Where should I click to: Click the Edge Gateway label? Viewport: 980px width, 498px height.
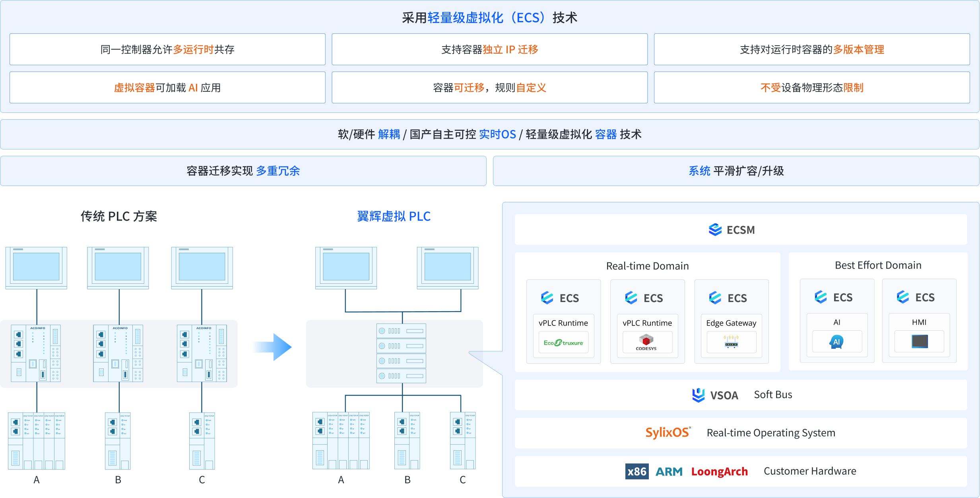click(731, 323)
